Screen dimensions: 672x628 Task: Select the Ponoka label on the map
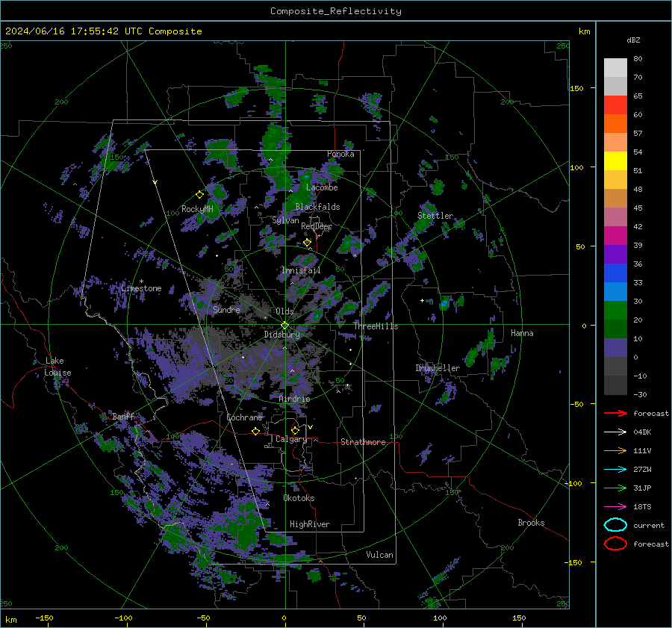(x=340, y=154)
